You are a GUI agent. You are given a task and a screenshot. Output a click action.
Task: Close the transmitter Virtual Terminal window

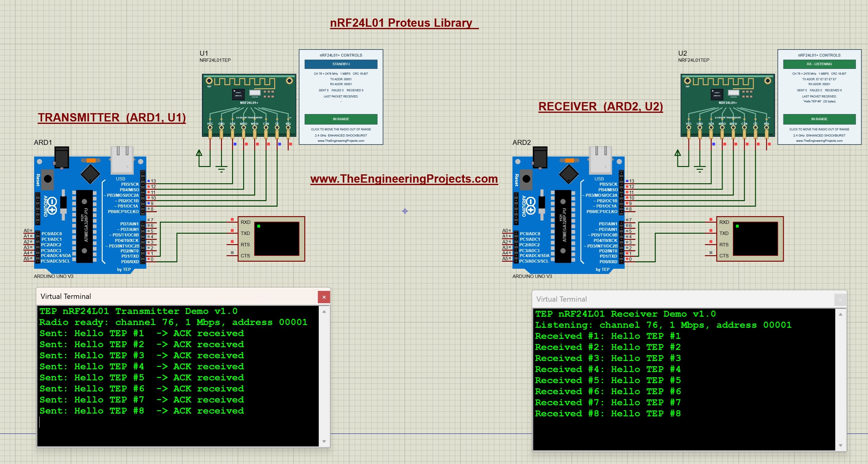[x=324, y=297]
